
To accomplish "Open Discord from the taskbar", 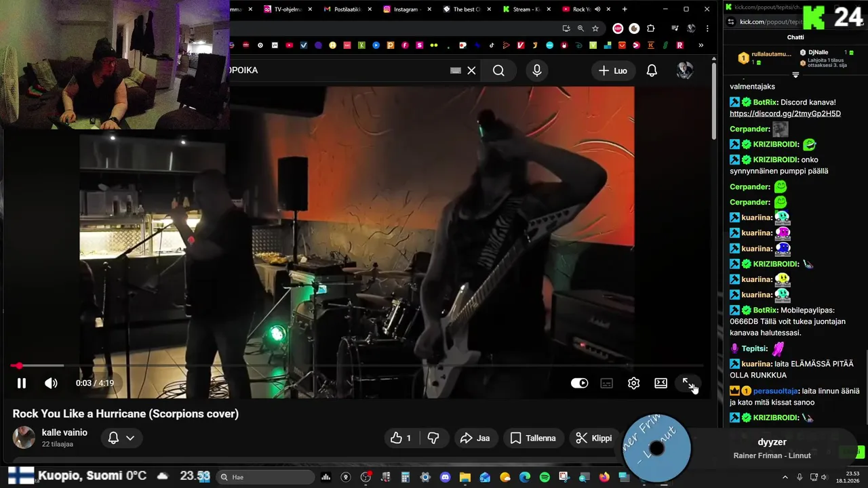I will tap(445, 477).
